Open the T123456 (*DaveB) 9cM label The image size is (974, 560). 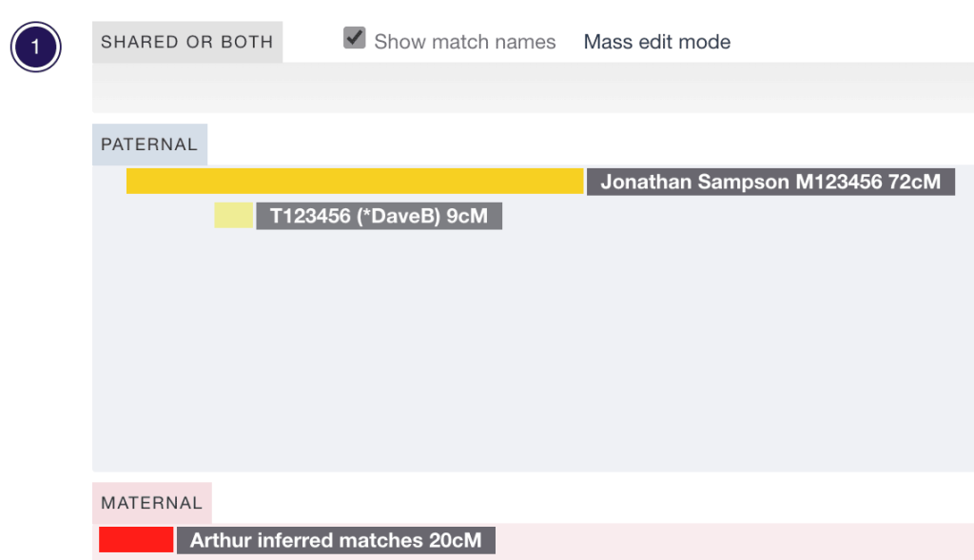pos(379,216)
